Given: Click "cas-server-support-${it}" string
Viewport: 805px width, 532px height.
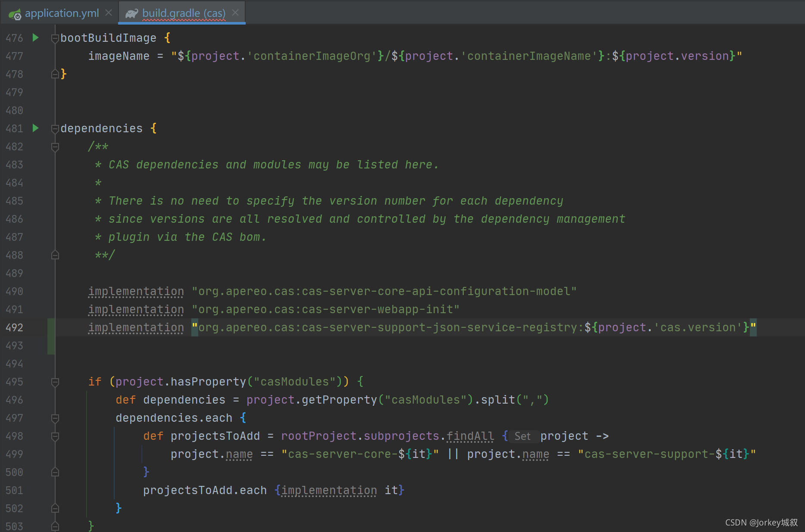Looking at the screenshot, I should click(x=667, y=454).
